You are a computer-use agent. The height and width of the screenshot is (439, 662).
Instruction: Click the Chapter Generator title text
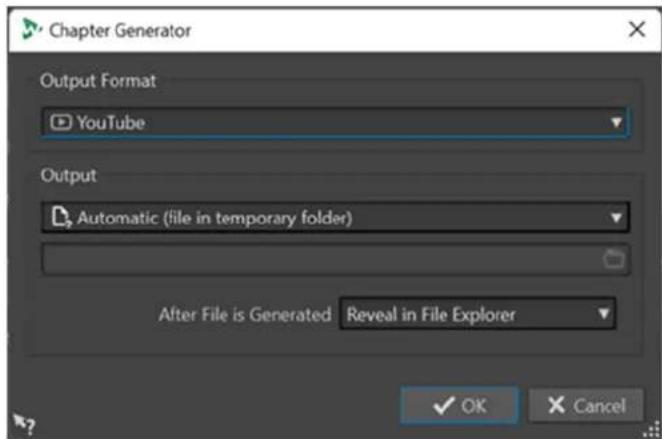(x=120, y=31)
